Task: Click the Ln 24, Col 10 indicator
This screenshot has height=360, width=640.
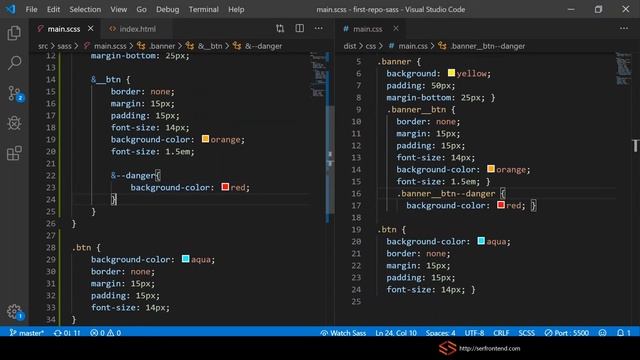Action: coord(396,333)
